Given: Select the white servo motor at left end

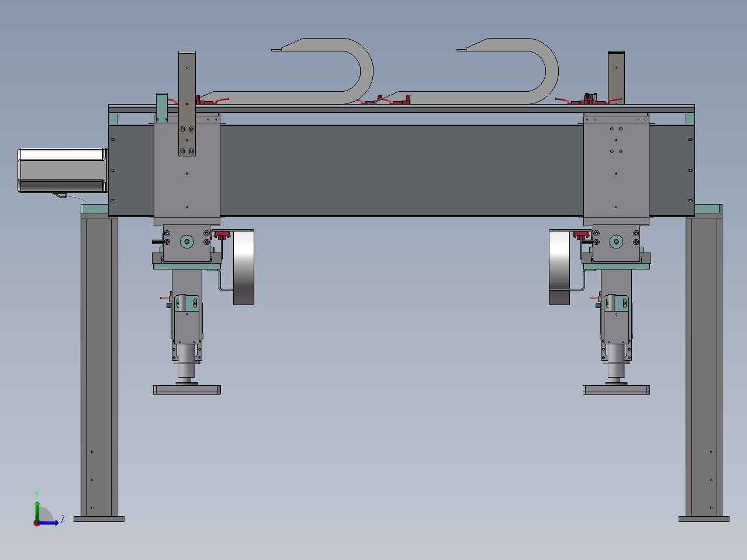Looking at the screenshot, I should click(63, 170).
